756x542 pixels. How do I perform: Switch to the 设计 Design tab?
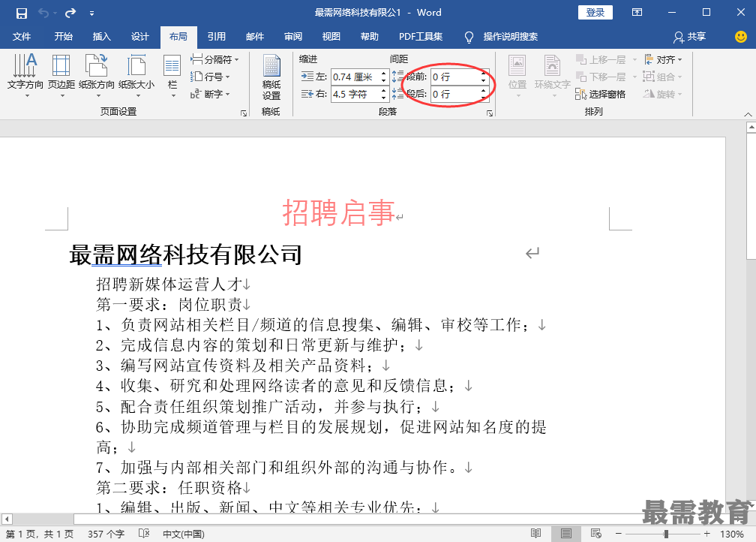click(139, 37)
